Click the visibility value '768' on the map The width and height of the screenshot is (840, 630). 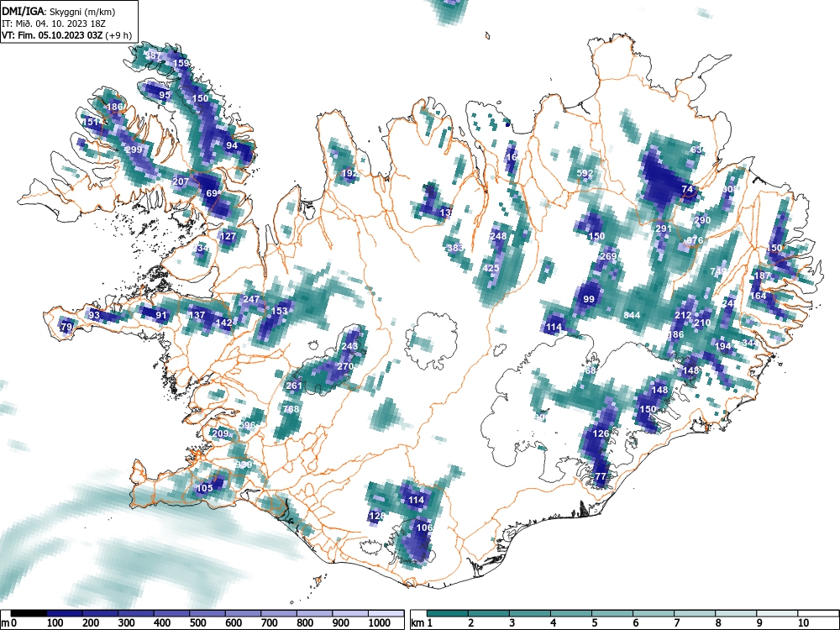point(291,409)
